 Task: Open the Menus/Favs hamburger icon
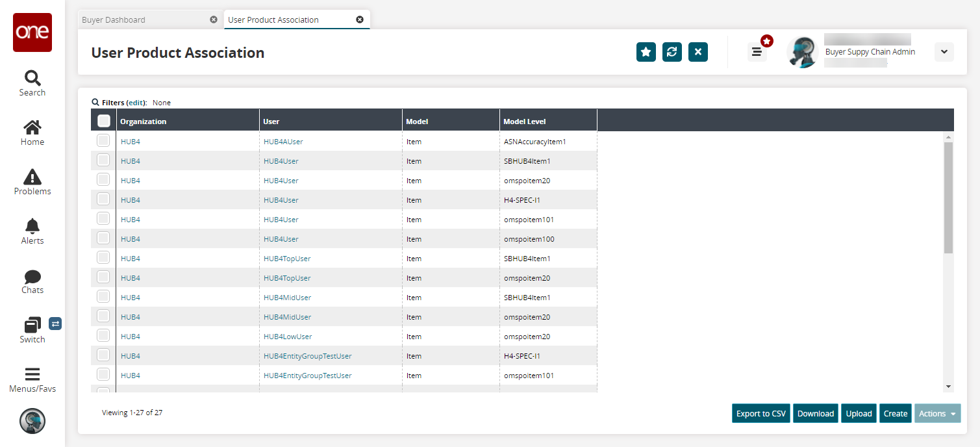32,374
